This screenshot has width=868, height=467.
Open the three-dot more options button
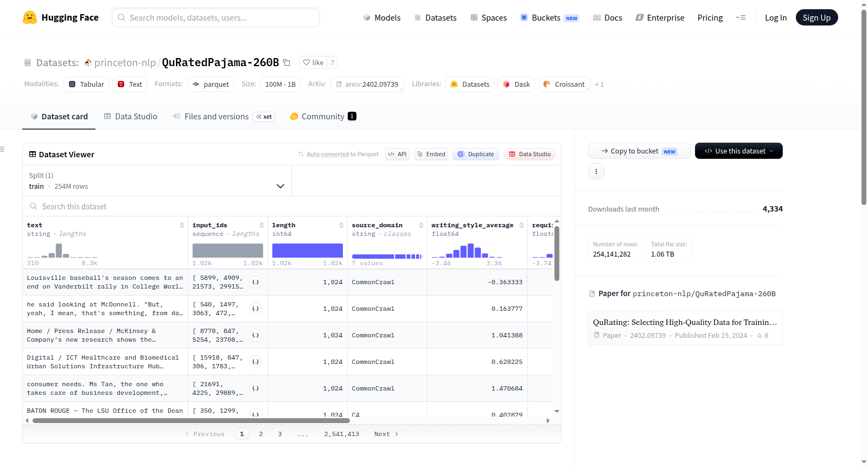click(596, 171)
